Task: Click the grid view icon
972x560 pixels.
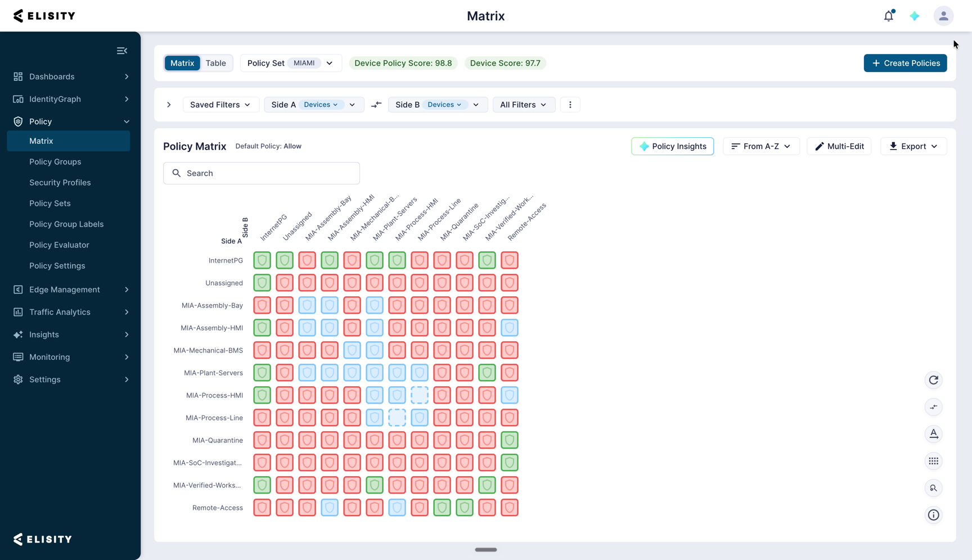Action: click(934, 461)
